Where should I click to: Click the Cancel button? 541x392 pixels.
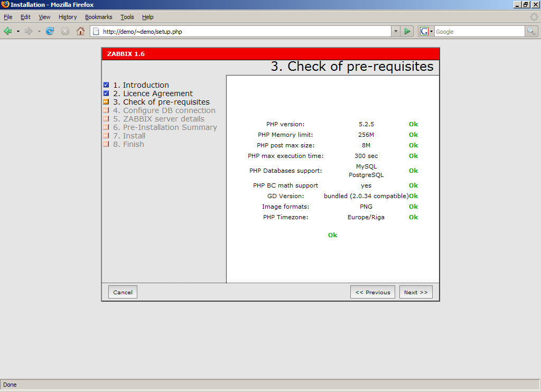[123, 292]
